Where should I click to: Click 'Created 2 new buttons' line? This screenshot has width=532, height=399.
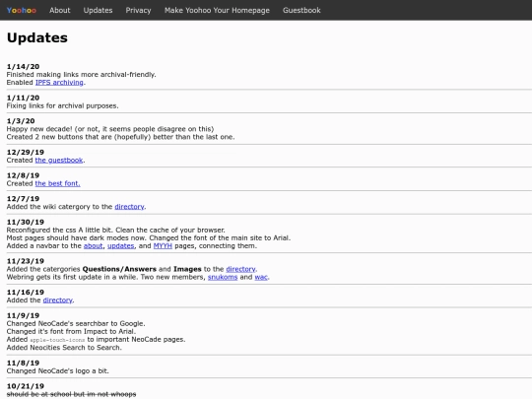point(120,137)
